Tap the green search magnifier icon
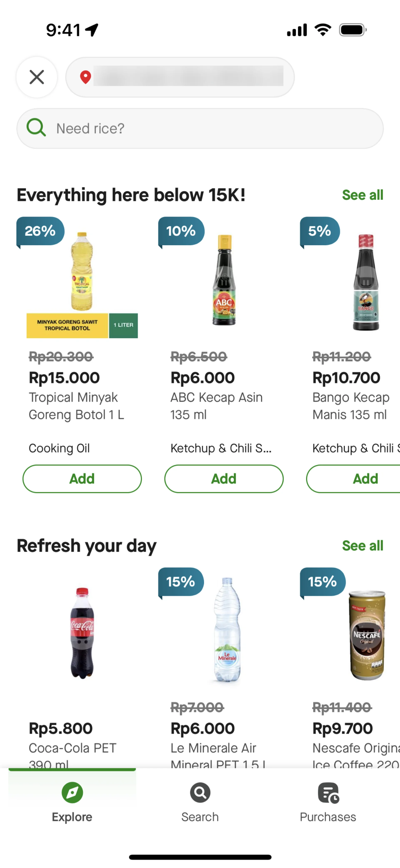The height and width of the screenshot is (868, 400). pyautogui.click(x=36, y=128)
